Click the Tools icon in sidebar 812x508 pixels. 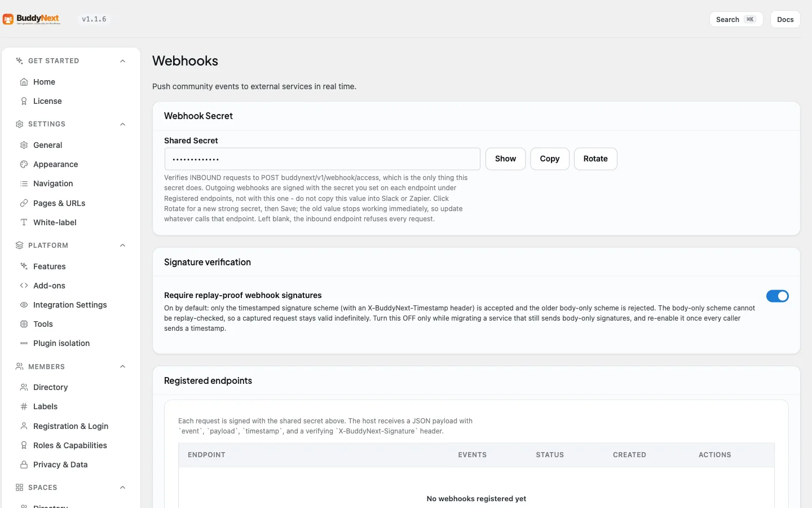click(x=24, y=324)
